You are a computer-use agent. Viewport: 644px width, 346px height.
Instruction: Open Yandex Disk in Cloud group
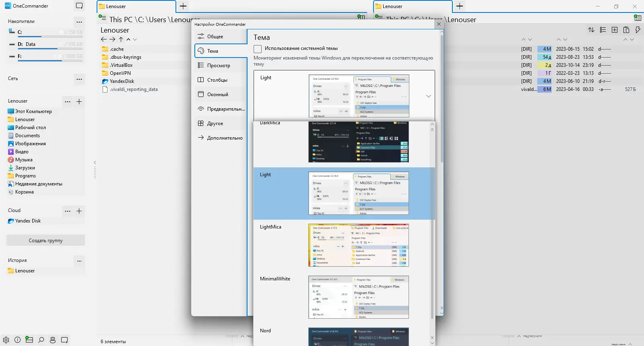pos(24,221)
